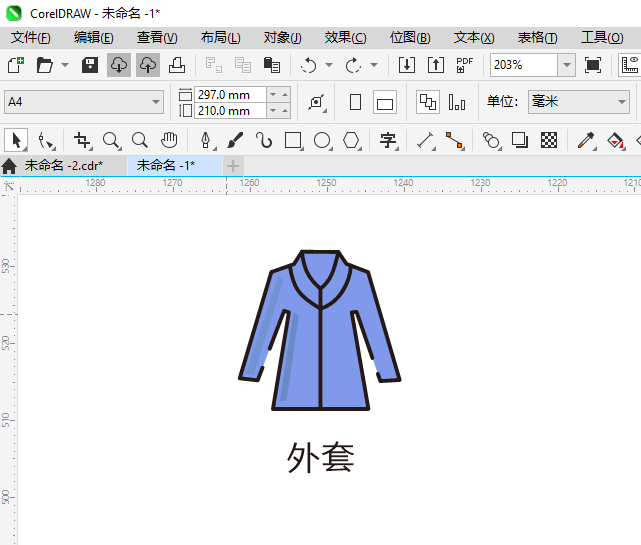Add new document with plus tab
Screen dimensions: 641x545
click(x=233, y=166)
